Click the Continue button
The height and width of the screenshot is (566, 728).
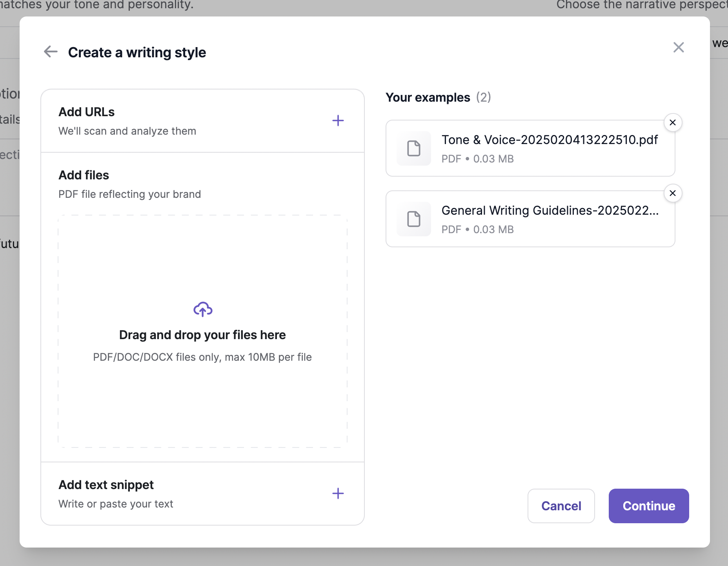[x=648, y=506]
